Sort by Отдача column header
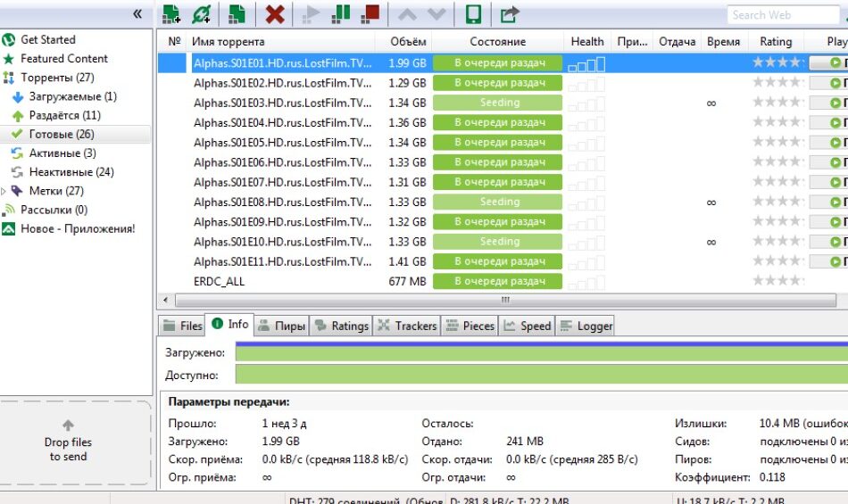The width and height of the screenshot is (848, 504). (678, 42)
